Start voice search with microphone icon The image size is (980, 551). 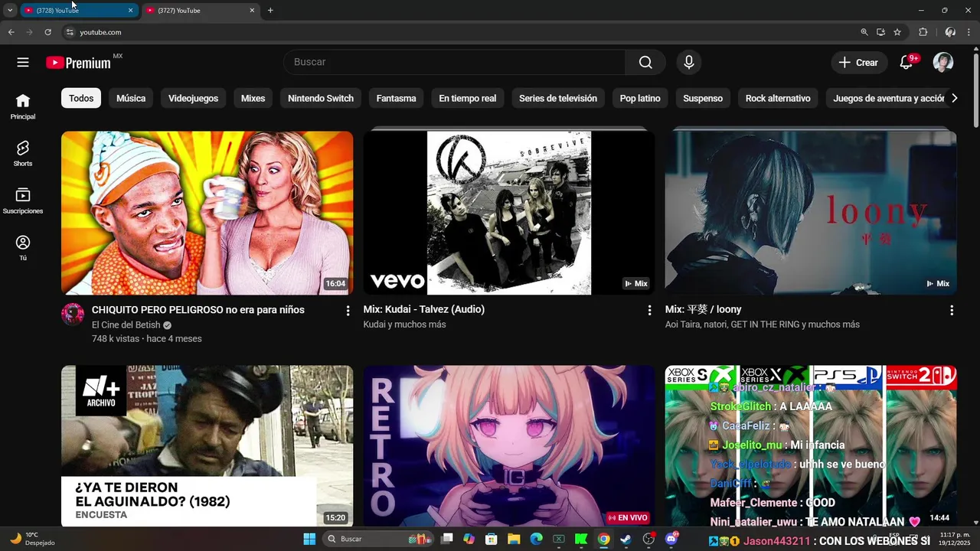point(689,62)
